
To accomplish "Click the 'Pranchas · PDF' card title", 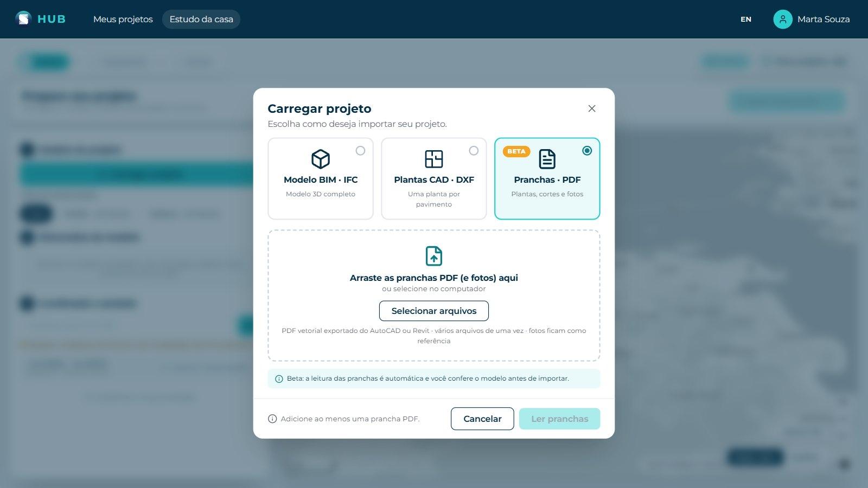I will coord(547,179).
